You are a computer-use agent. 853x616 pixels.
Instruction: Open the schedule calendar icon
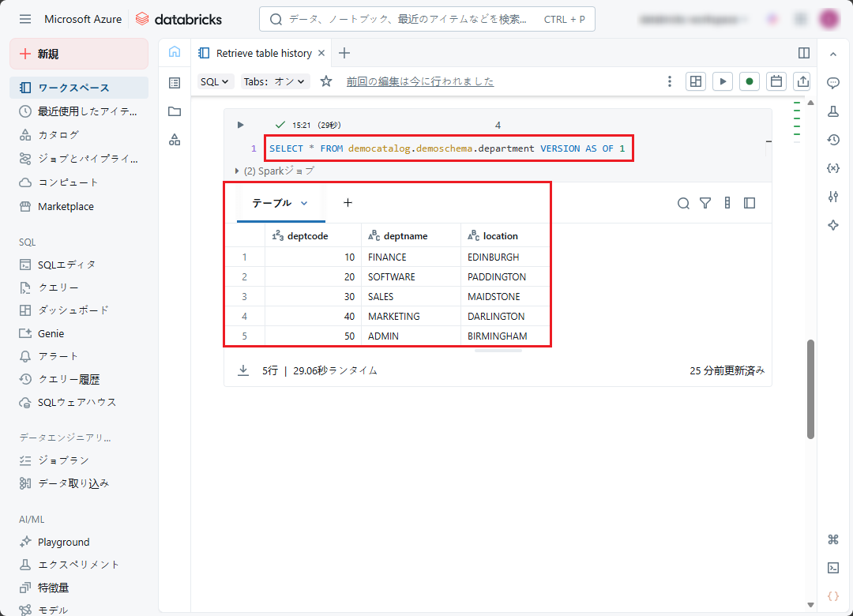pos(776,81)
